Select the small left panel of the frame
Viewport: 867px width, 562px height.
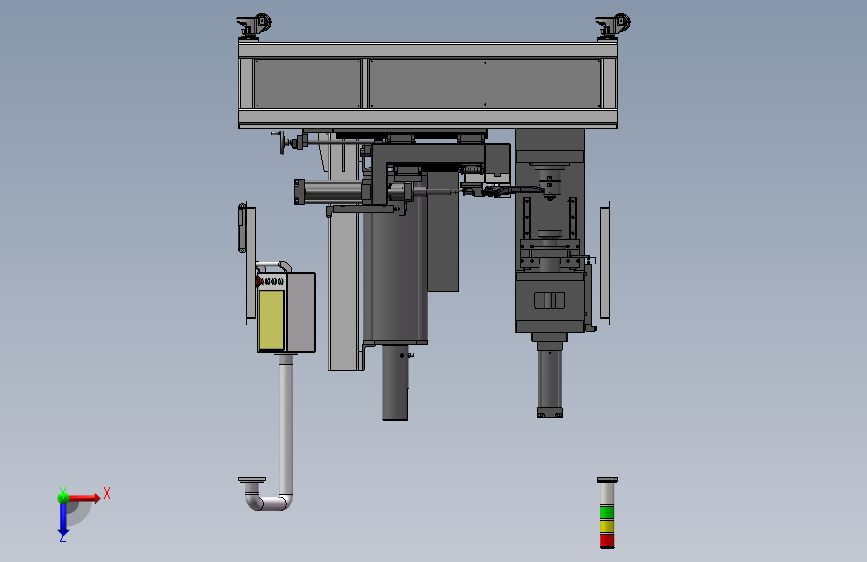pos(307,83)
